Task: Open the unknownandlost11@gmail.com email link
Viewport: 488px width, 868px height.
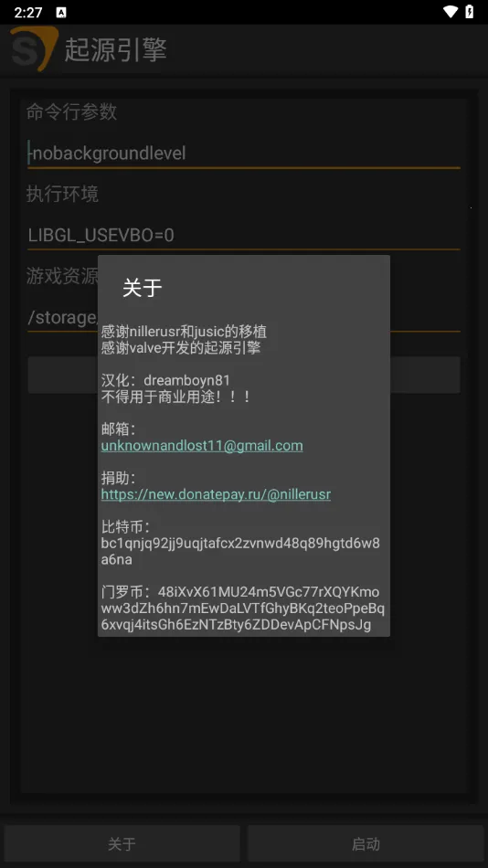Action: (202, 446)
